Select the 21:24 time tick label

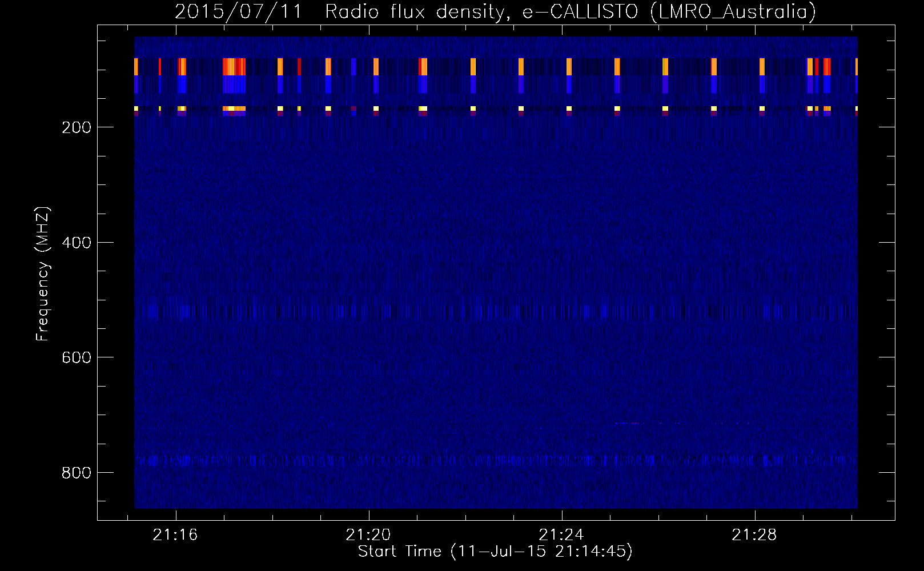561,534
